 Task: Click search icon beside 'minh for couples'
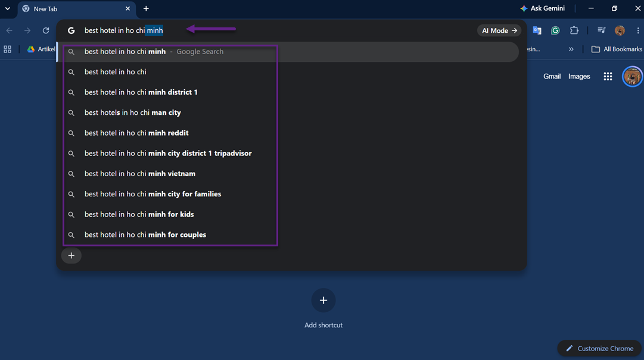point(71,235)
